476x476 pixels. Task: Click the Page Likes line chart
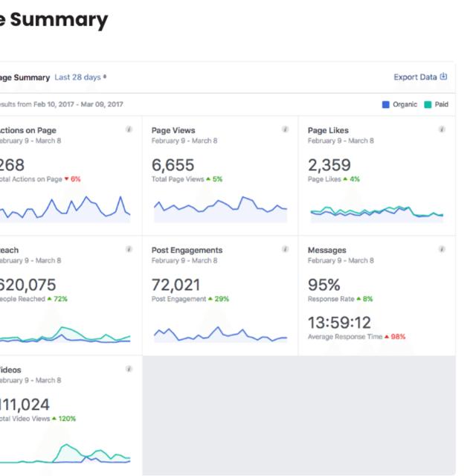point(377,213)
